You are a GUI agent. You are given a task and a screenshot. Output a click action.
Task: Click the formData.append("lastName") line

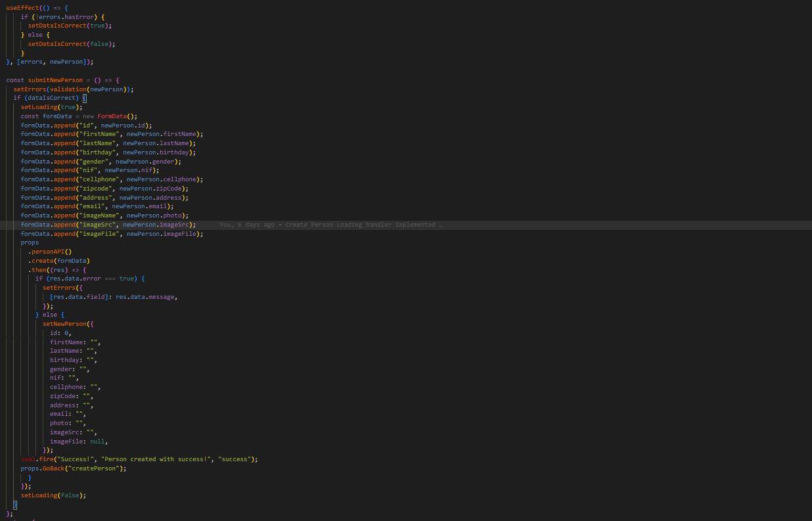[x=108, y=143]
